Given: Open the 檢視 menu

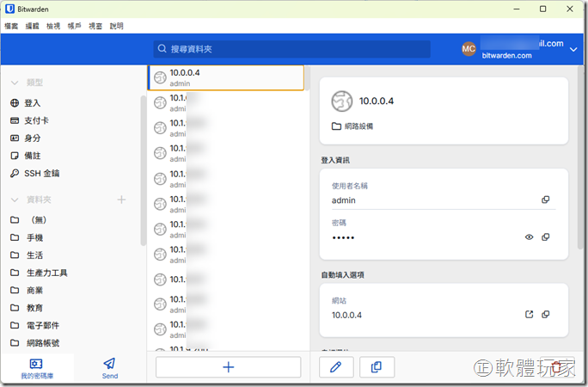Looking at the screenshot, I should [x=53, y=26].
